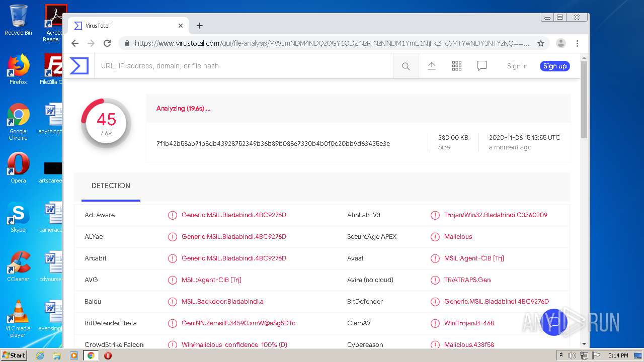Click the file hash text
The width and height of the screenshot is (644, 362).
pos(273,144)
